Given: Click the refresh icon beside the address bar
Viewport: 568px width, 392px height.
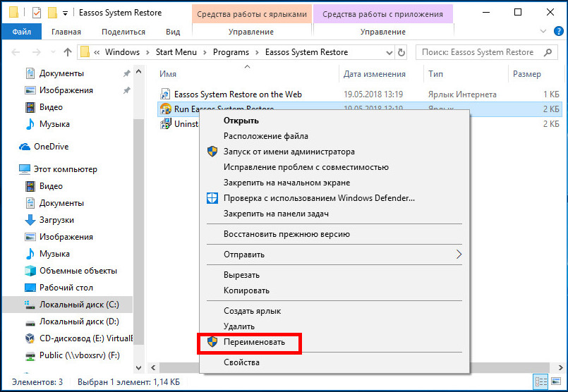Looking at the screenshot, I should click(x=401, y=52).
